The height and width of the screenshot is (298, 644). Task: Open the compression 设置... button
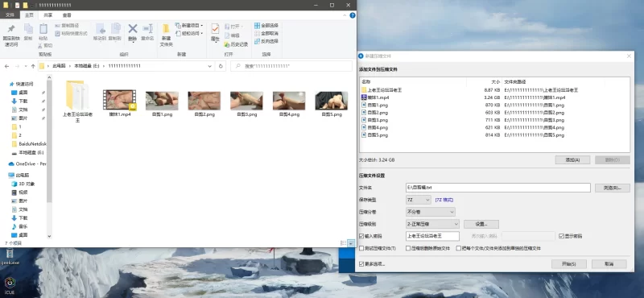coord(481,225)
